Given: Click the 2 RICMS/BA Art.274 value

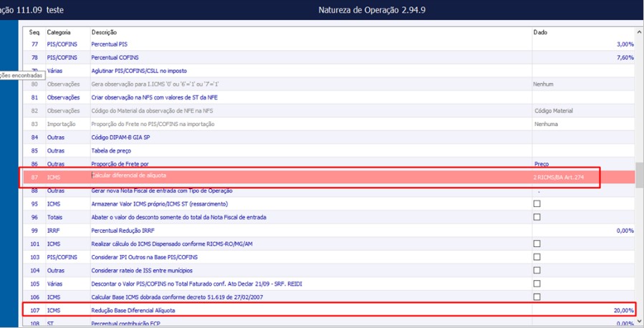Looking at the screenshot, I should click(x=559, y=178).
